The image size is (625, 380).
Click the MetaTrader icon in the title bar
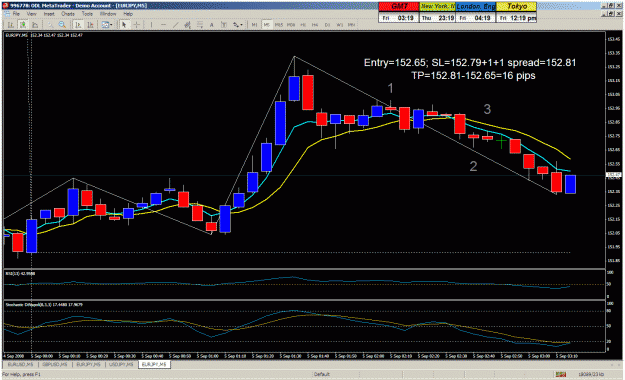(x=5, y=5)
